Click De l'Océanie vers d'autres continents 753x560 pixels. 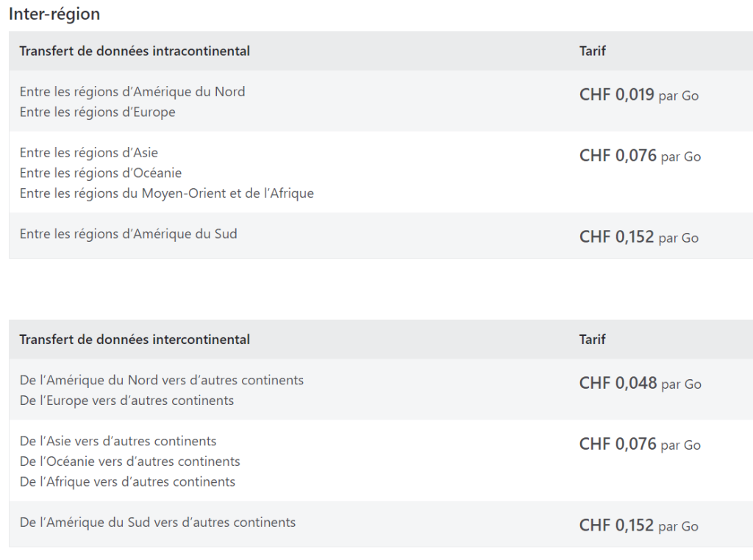coord(129,461)
